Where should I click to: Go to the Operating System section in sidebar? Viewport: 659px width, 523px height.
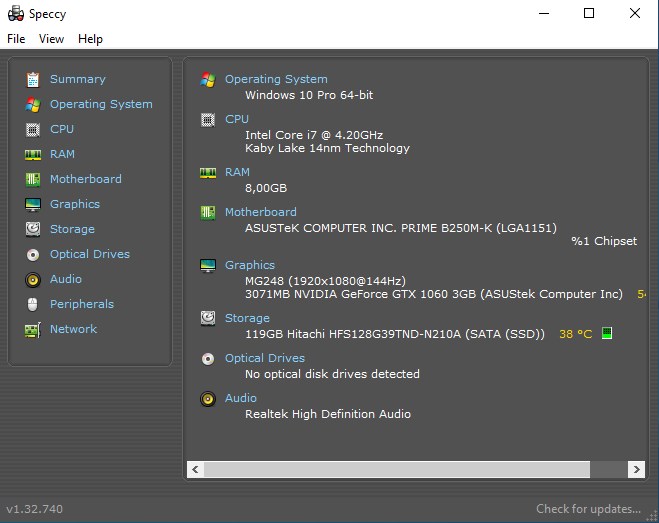[101, 104]
